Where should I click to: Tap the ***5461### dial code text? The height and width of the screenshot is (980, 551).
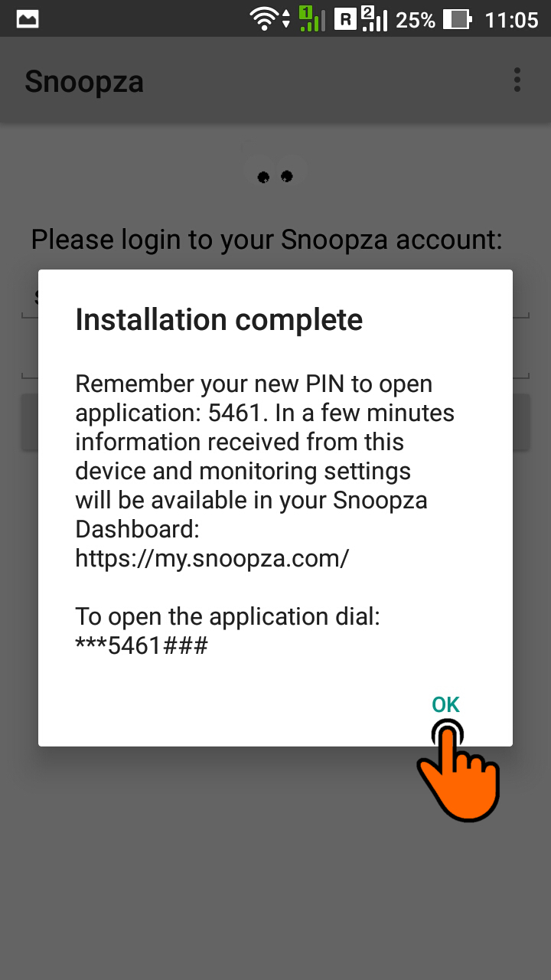coord(142,646)
